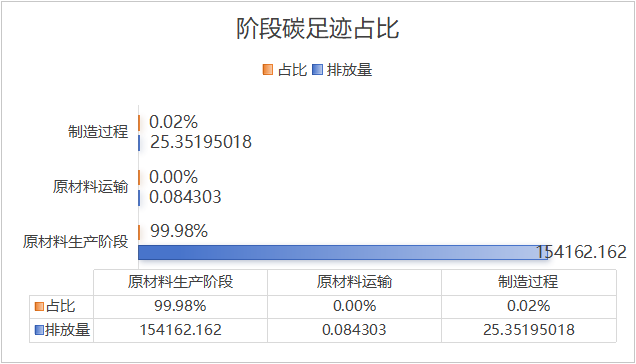Click table cell 154162.162
This screenshot has width=636, height=364.
tap(180, 330)
